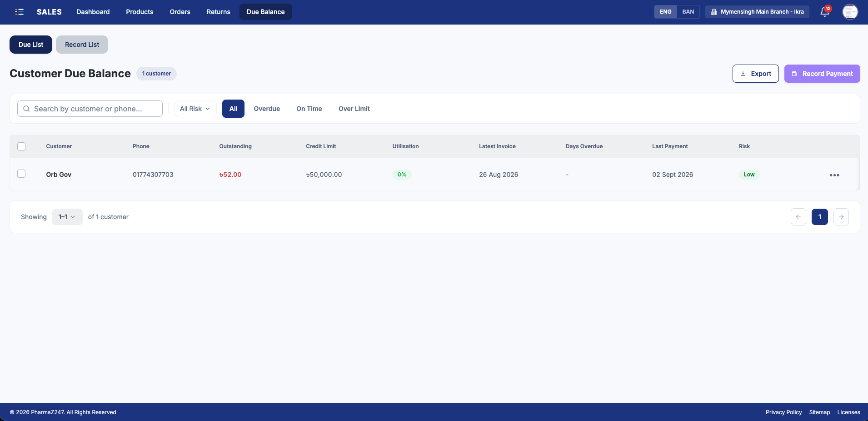Open the Privacy Policy link

pos(784,412)
